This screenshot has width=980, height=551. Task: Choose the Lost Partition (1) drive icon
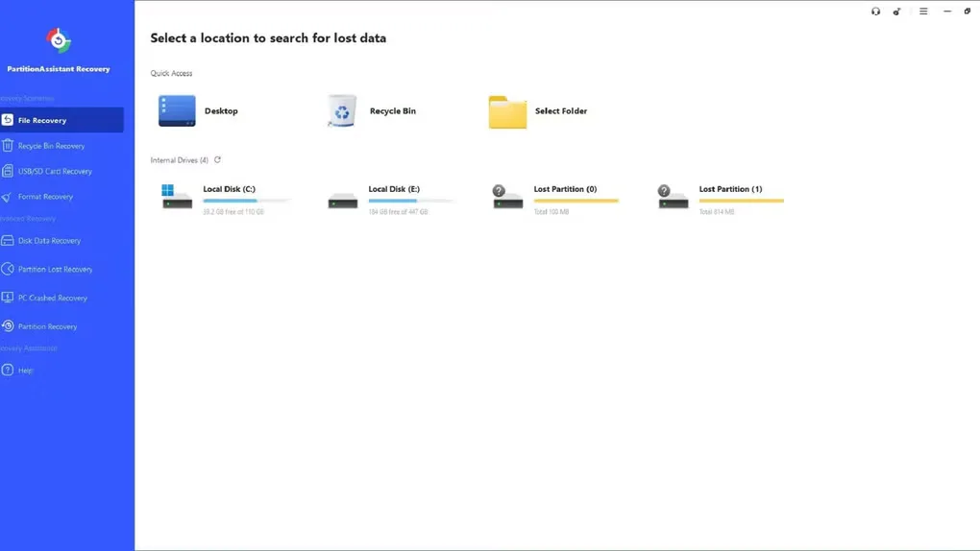coord(674,197)
